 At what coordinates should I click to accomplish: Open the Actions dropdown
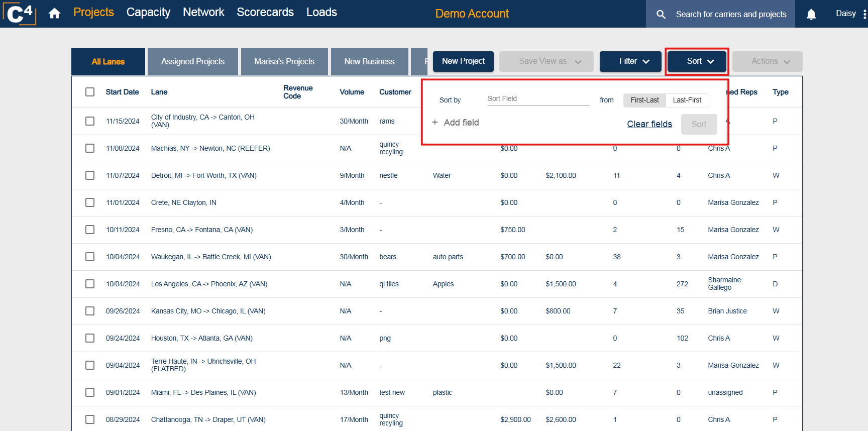tap(767, 61)
